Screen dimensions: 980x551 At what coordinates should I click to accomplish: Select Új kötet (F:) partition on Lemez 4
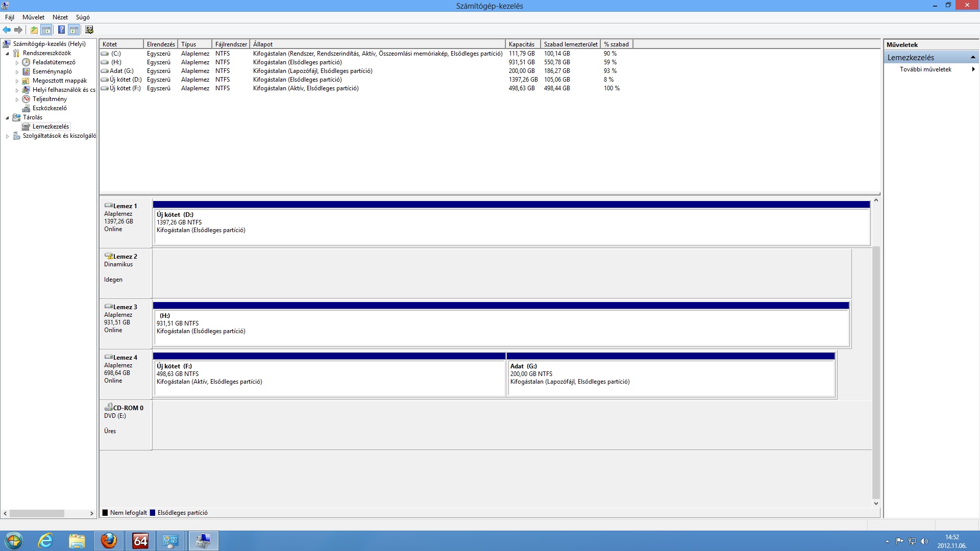point(329,374)
